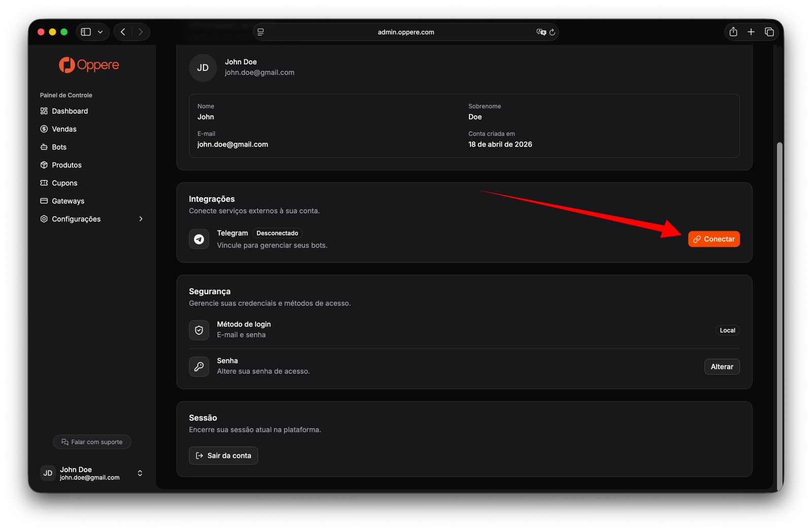Show tab overview in browser toolbar
Viewport: 812px width, 530px height.
[769, 32]
